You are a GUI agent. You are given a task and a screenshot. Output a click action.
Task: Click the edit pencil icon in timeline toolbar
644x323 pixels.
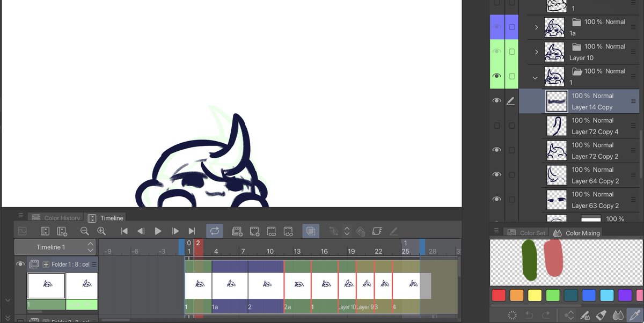click(x=393, y=231)
